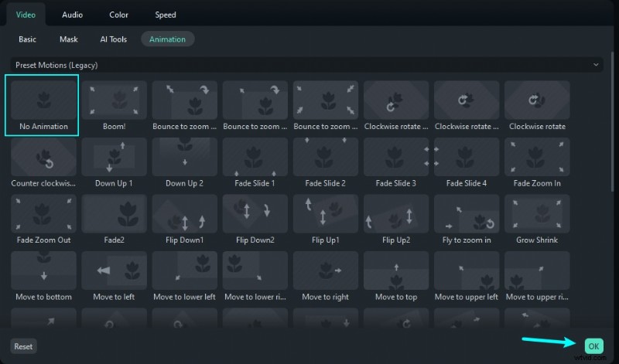Switch to the Video tab

coord(26,15)
